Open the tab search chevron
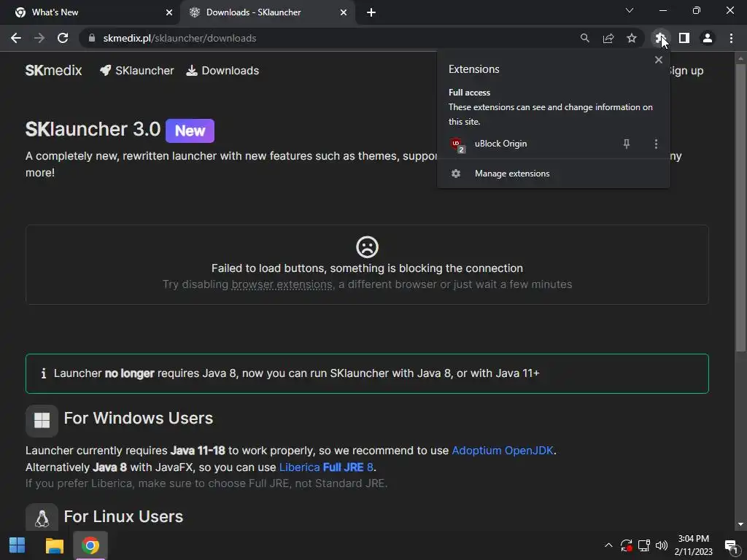Viewport: 747px width, 560px height. click(x=630, y=10)
